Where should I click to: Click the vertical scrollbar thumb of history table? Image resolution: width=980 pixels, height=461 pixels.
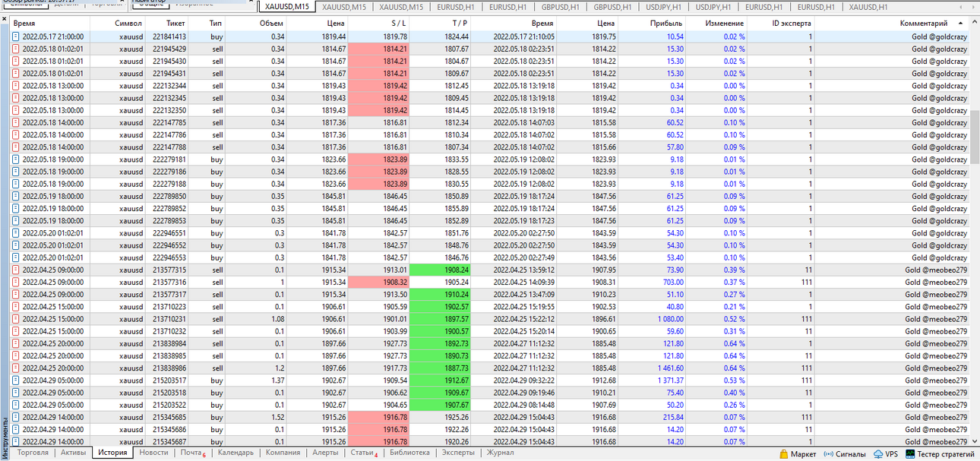975,137
